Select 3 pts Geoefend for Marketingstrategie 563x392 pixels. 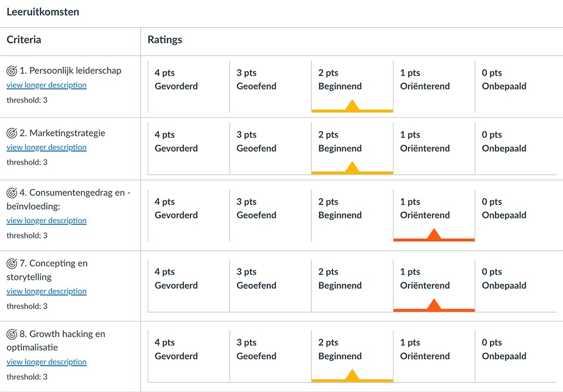[257, 142]
